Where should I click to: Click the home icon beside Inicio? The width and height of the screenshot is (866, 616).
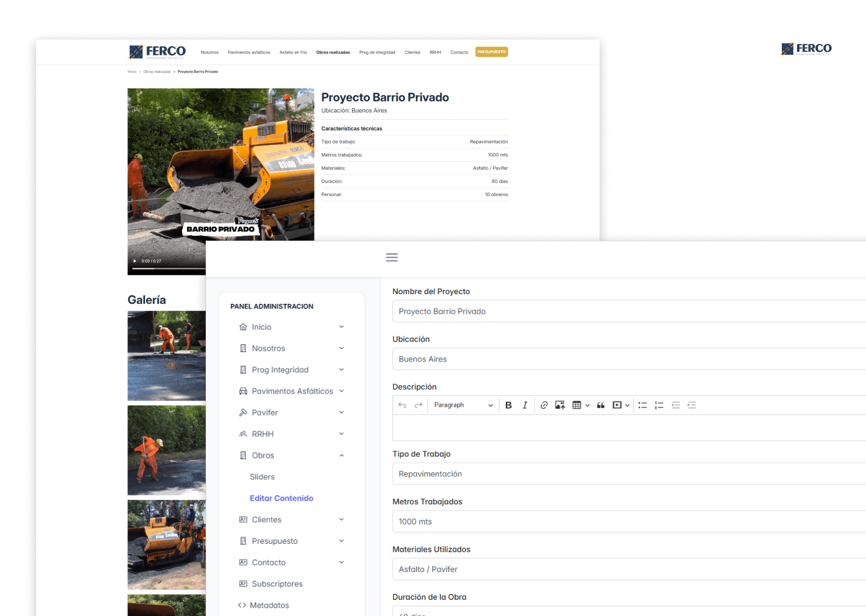pyautogui.click(x=243, y=327)
